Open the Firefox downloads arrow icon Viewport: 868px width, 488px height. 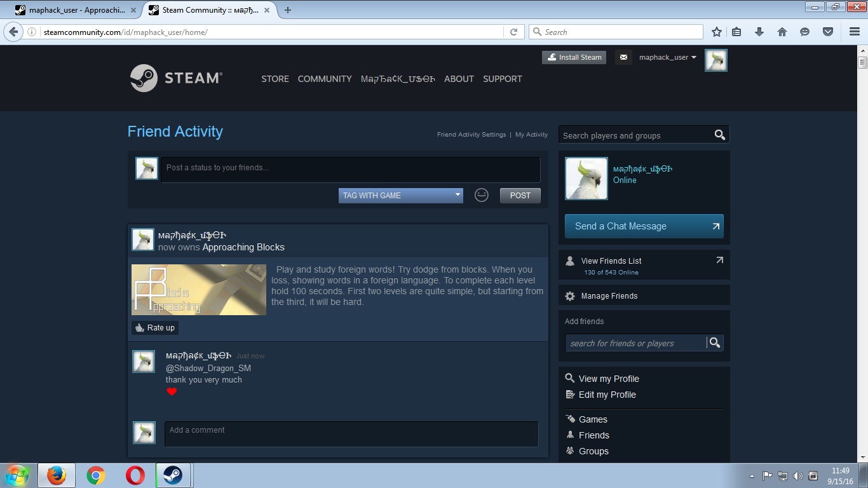(759, 32)
